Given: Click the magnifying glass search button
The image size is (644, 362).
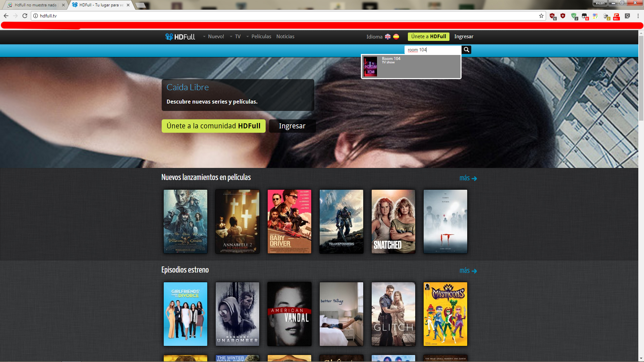Looking at the screenshot, I should (x=466, y=50).
